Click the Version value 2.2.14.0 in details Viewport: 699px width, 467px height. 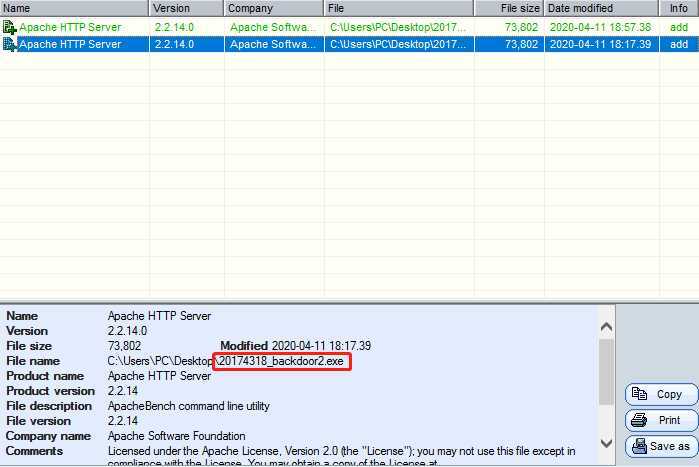(127, 331)
